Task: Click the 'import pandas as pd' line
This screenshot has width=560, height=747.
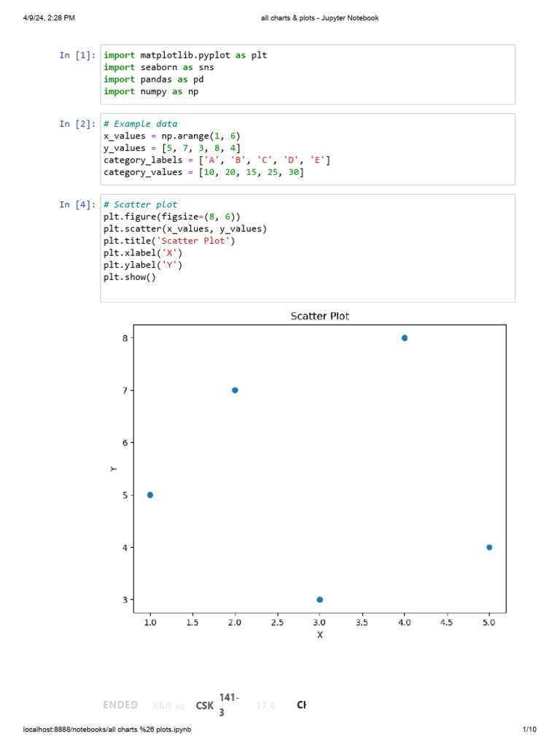Action: point(153,80)
